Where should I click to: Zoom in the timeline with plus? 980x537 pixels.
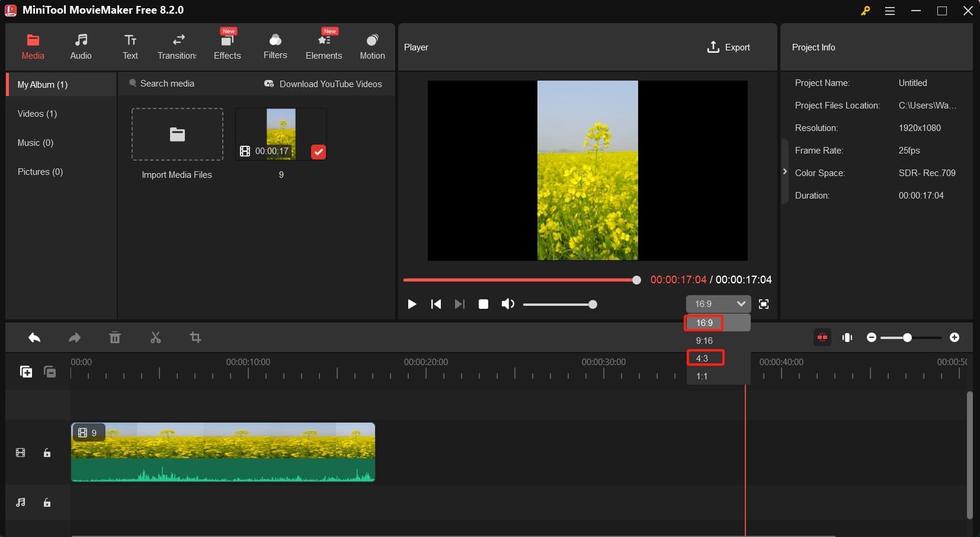(x=955, y=337)
